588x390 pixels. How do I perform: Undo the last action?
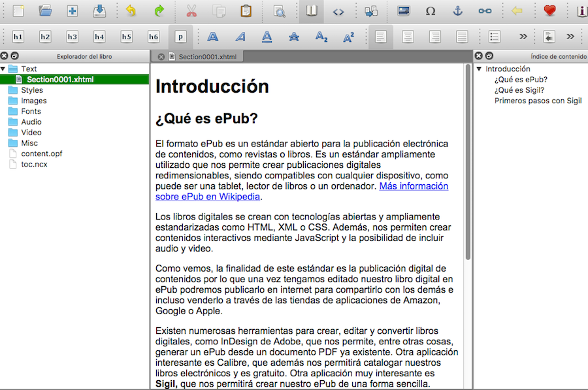(x=131, y=10)
